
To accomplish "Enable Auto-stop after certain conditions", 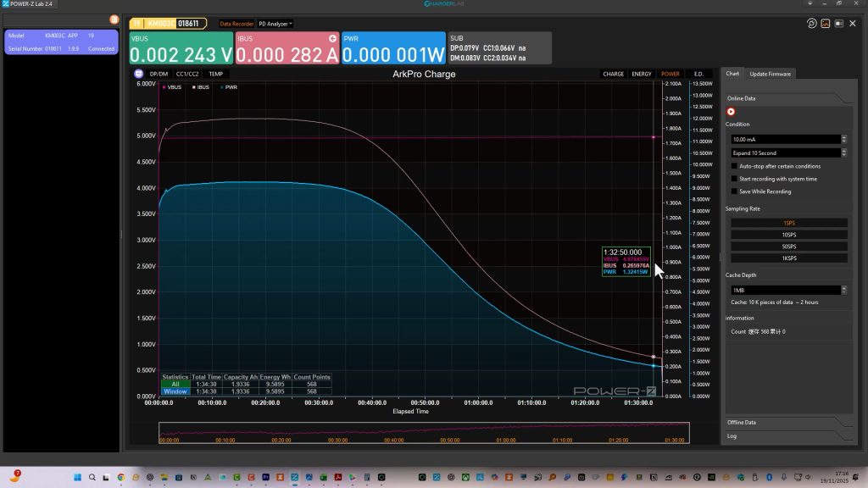I will click(734, 166).
